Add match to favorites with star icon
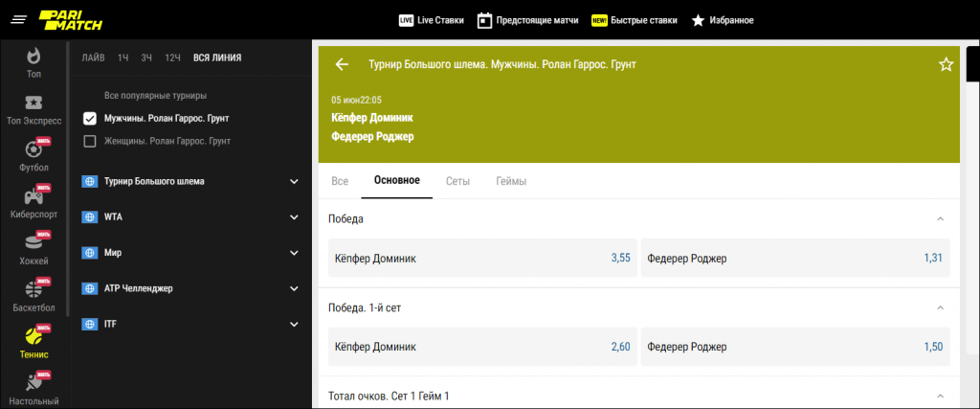Image resolution: width=980 pixels, height=409 pixels. pos(946,64)
